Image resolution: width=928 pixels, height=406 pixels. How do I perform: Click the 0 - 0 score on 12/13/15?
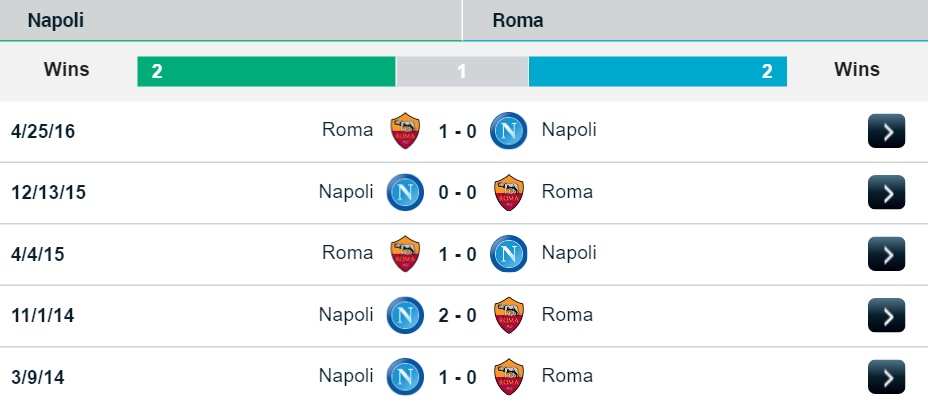tap(457, 193)
